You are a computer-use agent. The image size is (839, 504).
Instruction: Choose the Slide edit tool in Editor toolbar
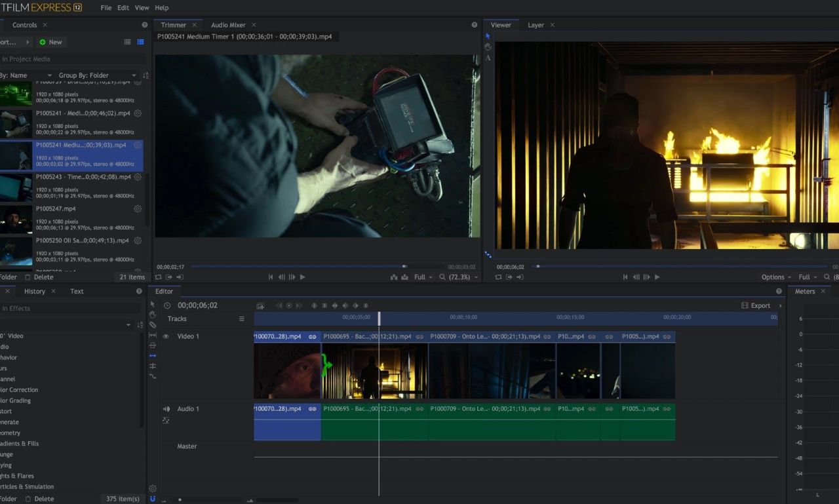point(153,345)
